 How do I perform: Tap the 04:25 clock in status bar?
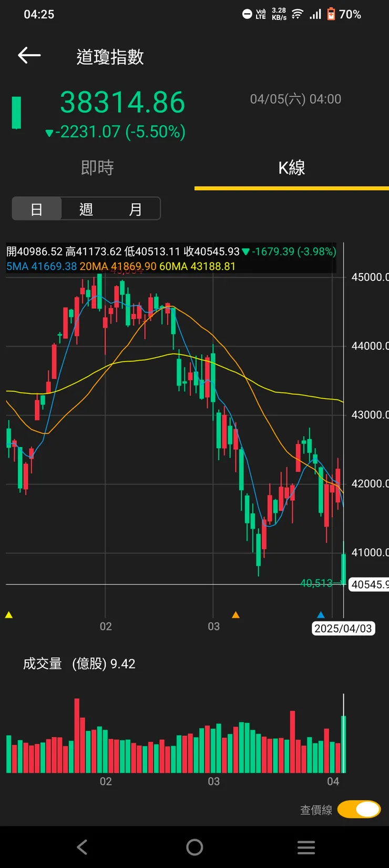[39, 14]
